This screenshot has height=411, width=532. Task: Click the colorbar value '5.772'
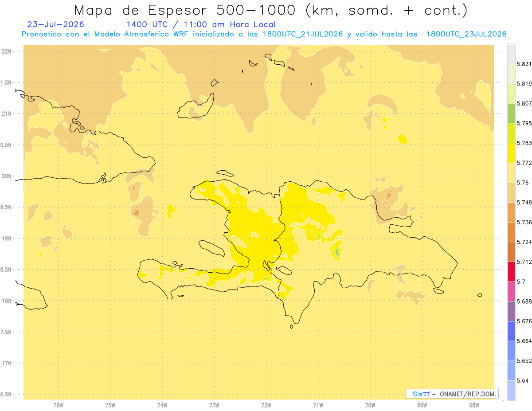pos(524,163)
